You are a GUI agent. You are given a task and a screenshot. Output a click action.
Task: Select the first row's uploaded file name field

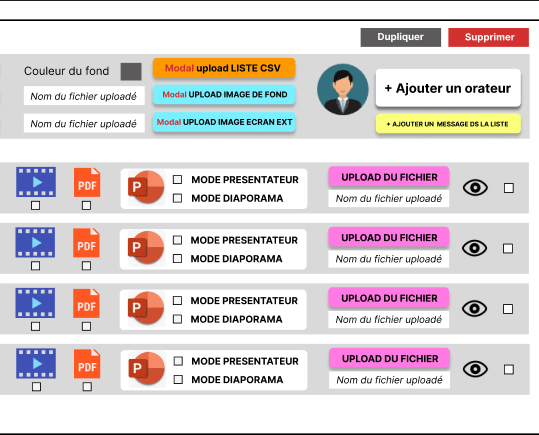coord(389,198)
